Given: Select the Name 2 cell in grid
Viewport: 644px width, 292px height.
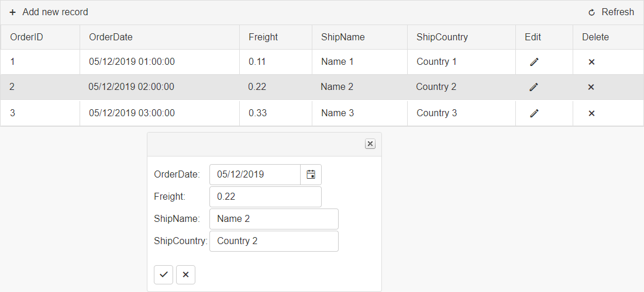Looking at the screenshot, I should coord(360,87).
